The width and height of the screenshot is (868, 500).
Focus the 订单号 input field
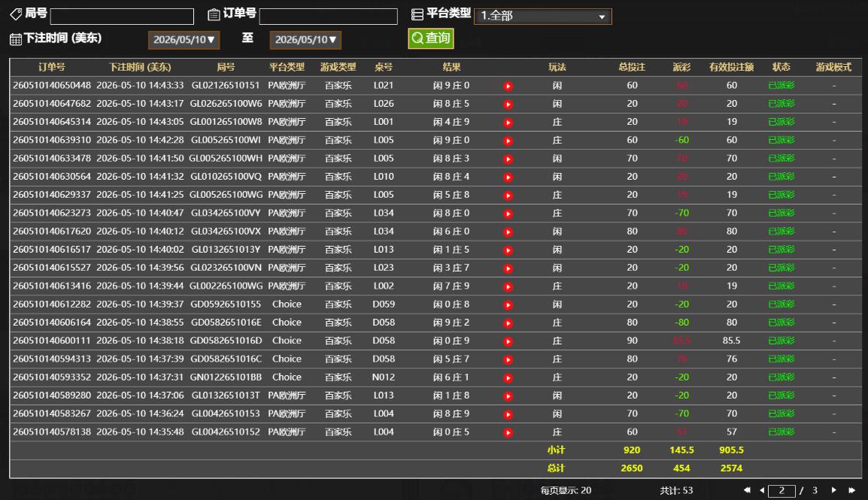point(328,16)
